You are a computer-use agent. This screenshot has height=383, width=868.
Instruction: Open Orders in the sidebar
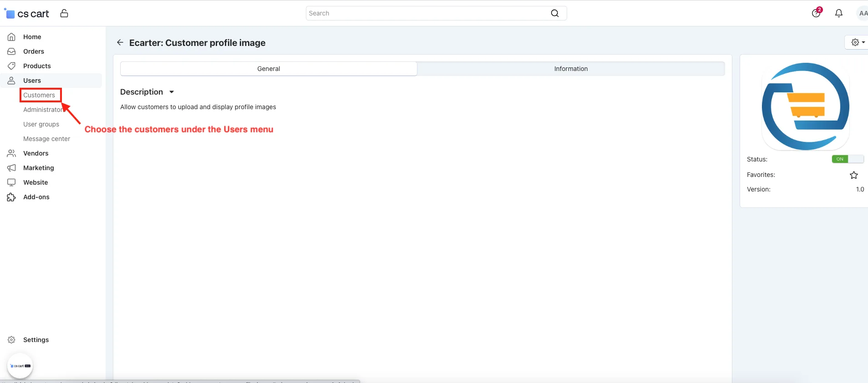[x=34, y=51]
